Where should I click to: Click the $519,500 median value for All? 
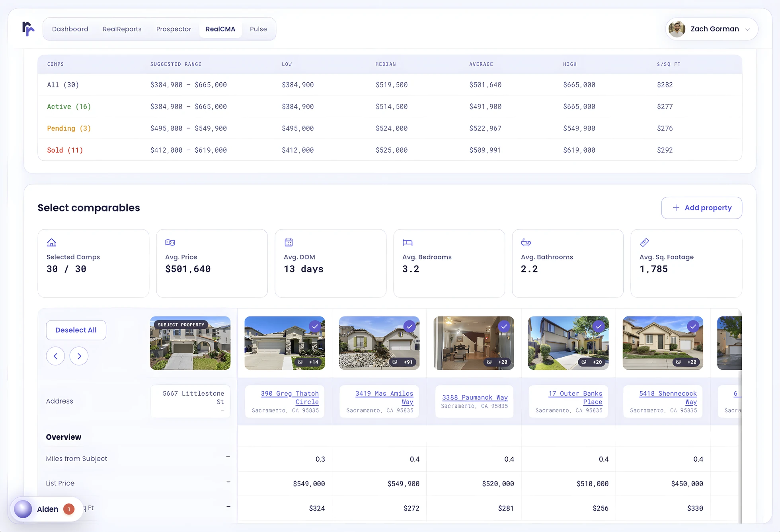click(x=392, y=85)
